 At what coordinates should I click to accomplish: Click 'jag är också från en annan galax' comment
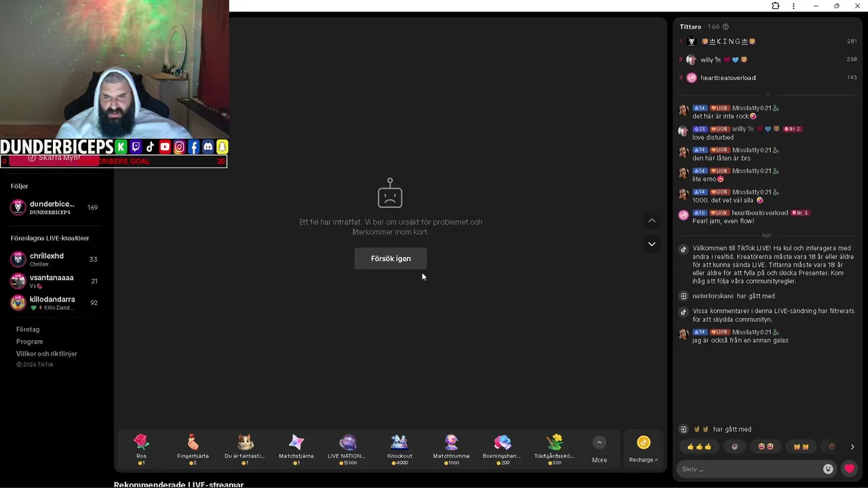point(741,340)
